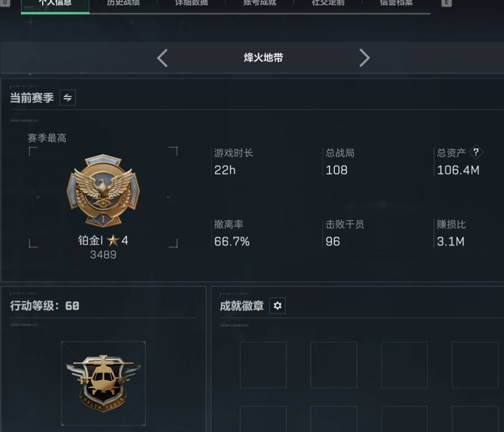Click the platinum eagle rank badge
The width and height of the screenshot is (504, 432).
(103, 191)
